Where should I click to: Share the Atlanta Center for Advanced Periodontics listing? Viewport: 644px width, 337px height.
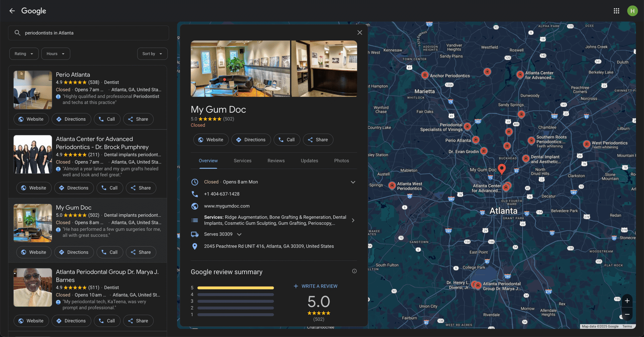tap(141, 188)
